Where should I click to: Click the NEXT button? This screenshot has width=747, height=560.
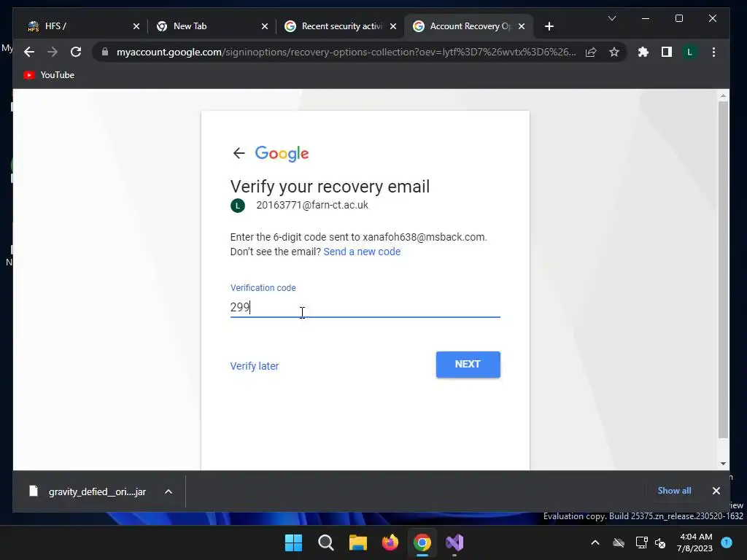[468, 365]
